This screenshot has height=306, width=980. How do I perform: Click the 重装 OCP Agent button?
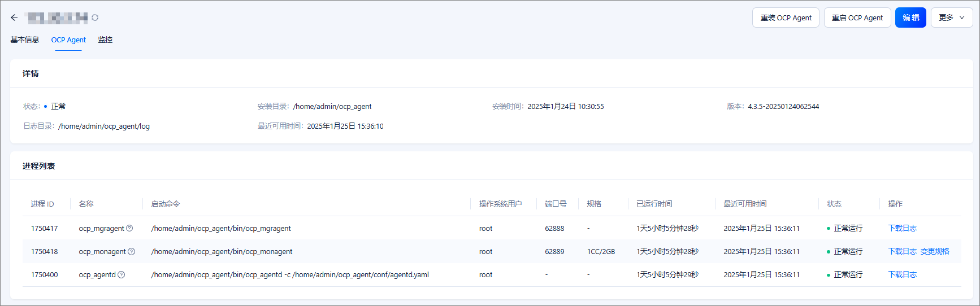coord(786,18)
